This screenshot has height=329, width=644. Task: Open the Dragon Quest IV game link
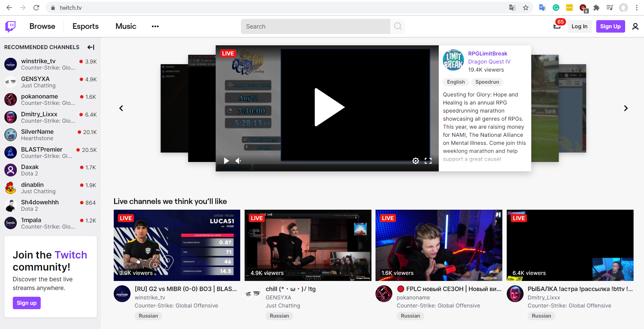click(489, 61)
